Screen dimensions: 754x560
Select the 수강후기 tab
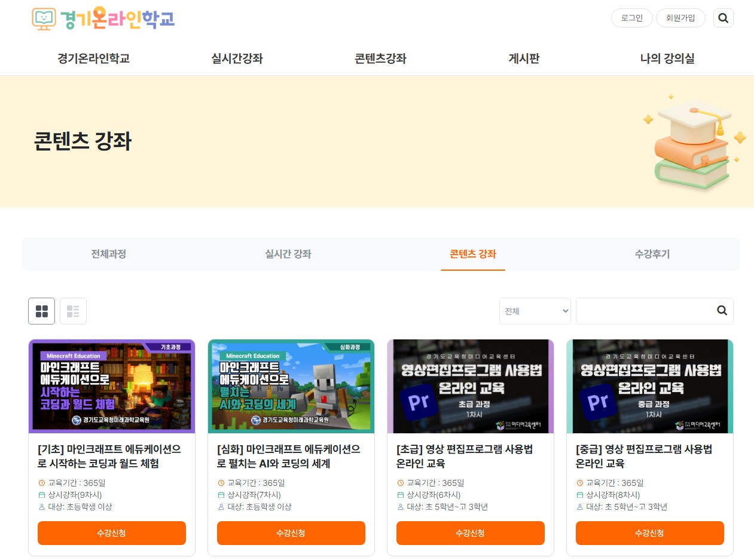point(652,254)
